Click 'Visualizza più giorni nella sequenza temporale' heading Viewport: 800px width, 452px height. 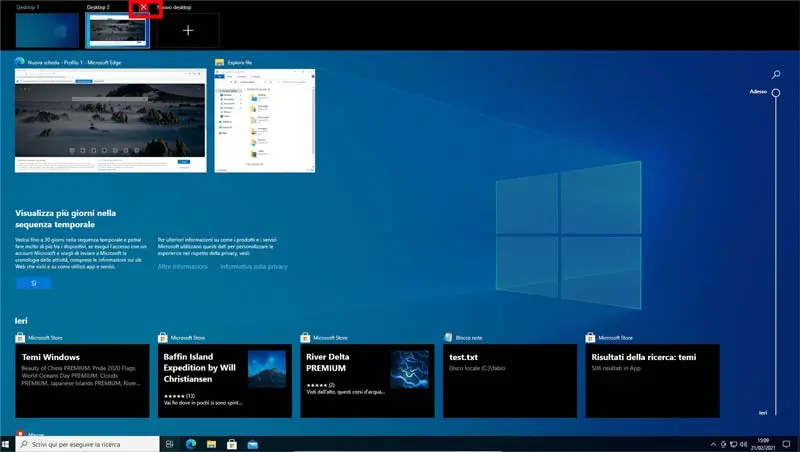point(65,218)
